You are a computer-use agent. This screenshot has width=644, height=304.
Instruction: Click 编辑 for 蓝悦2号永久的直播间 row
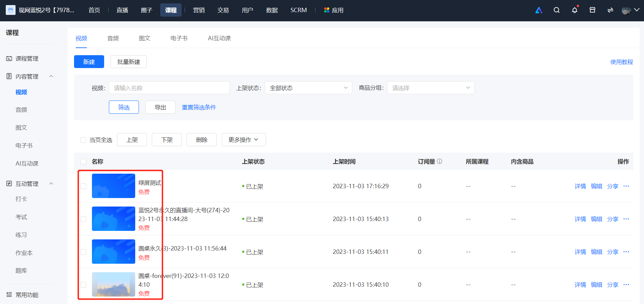[597, 219]
